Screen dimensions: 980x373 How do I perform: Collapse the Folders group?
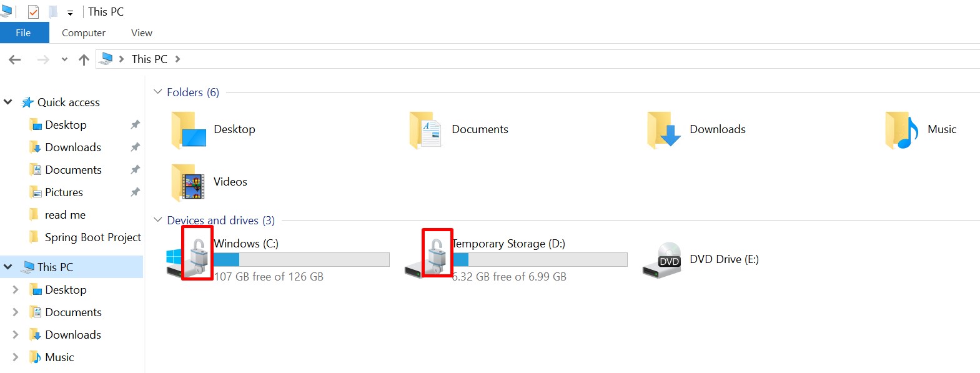pos(158,92)
